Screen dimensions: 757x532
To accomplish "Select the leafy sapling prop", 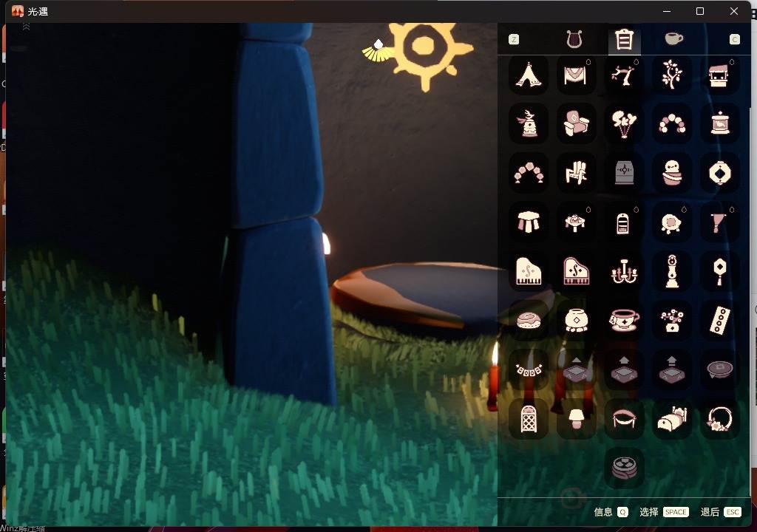I will pos(671,75).
